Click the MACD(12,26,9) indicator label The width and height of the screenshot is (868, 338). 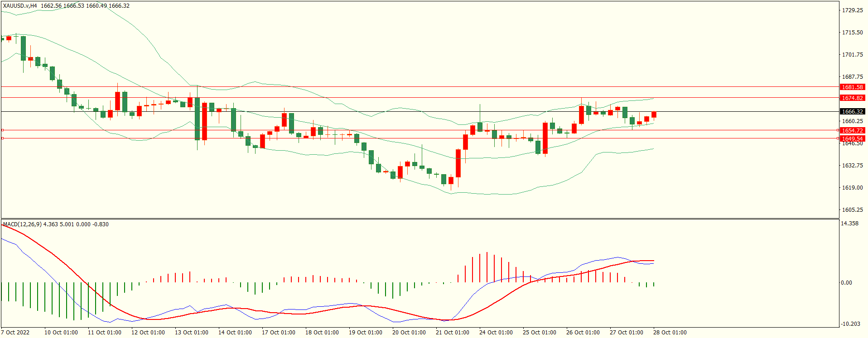(22, 224)
